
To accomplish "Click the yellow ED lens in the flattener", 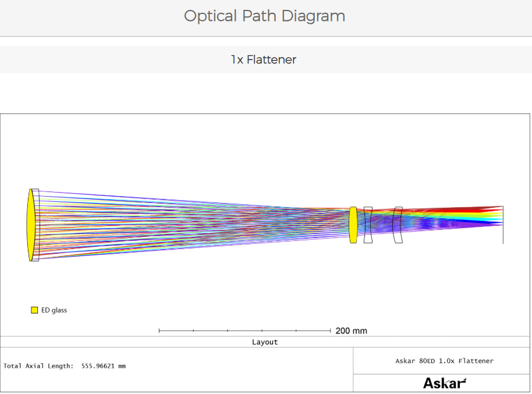I will click(353, 225).
